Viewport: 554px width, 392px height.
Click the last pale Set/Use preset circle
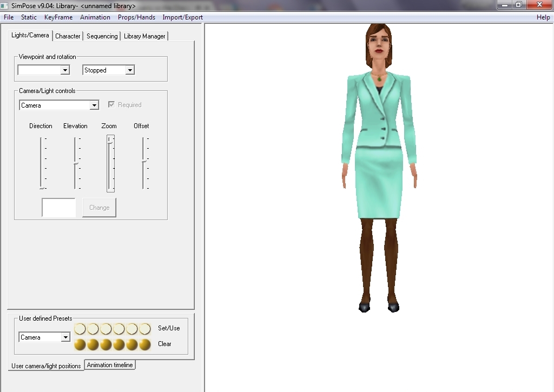pyautogui.click(x=144, y=329)
